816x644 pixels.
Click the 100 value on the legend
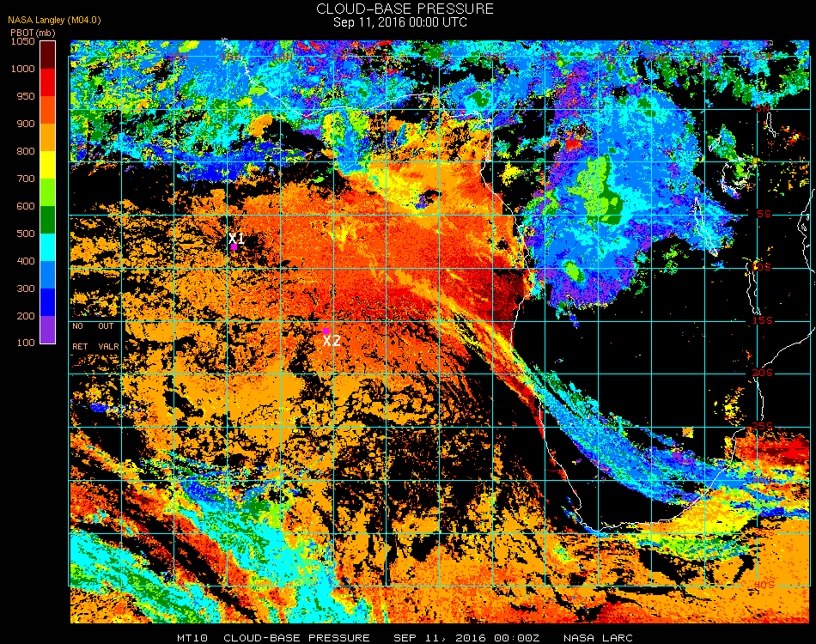(x=26, y=343)
